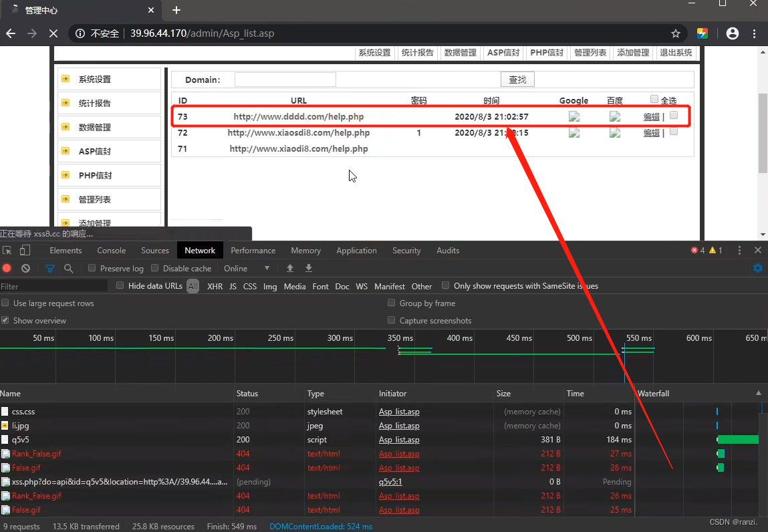This screenshot has height=532, width=768.
Task: Stop recording the network log
Action: point(7,268)
